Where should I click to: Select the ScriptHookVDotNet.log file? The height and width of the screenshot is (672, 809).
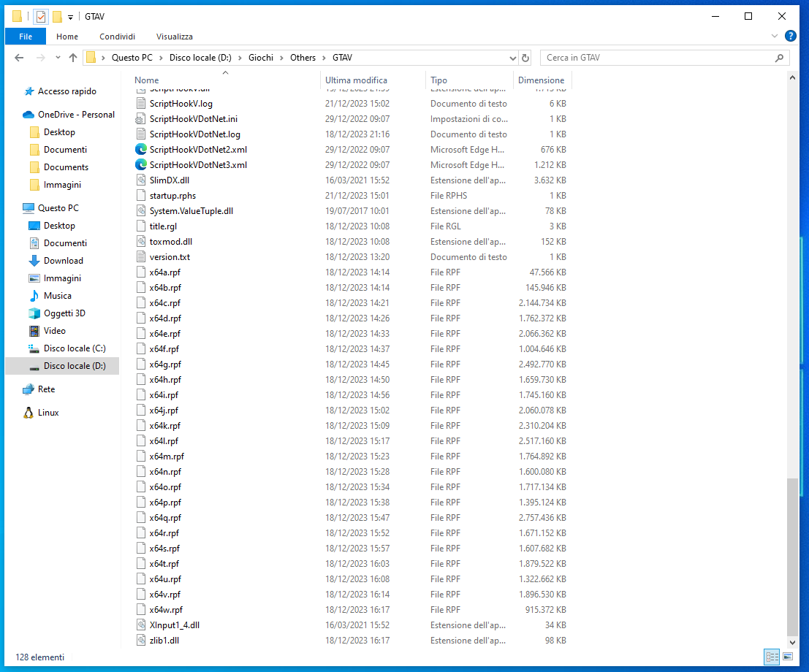click(x=194, y=134)
